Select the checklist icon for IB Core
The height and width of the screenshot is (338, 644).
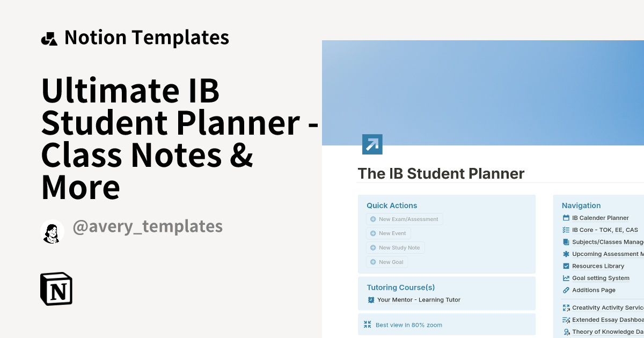point(566,230)
